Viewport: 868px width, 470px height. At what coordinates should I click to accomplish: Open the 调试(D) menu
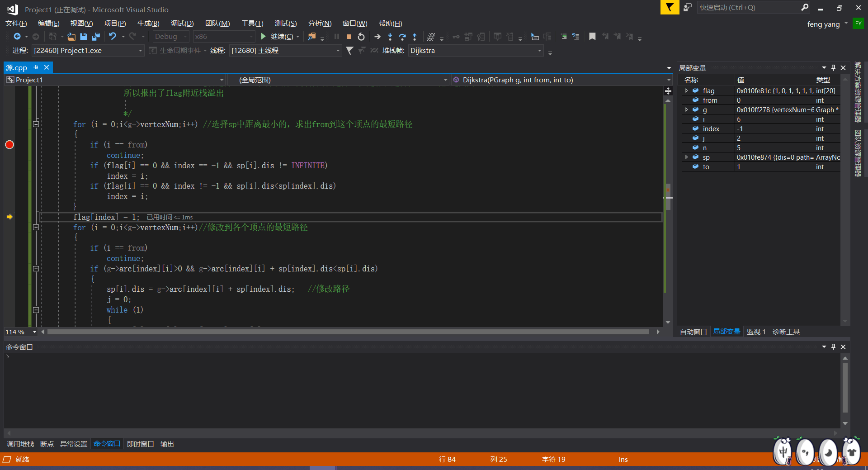pyautogui.click(x=182, y=23)
